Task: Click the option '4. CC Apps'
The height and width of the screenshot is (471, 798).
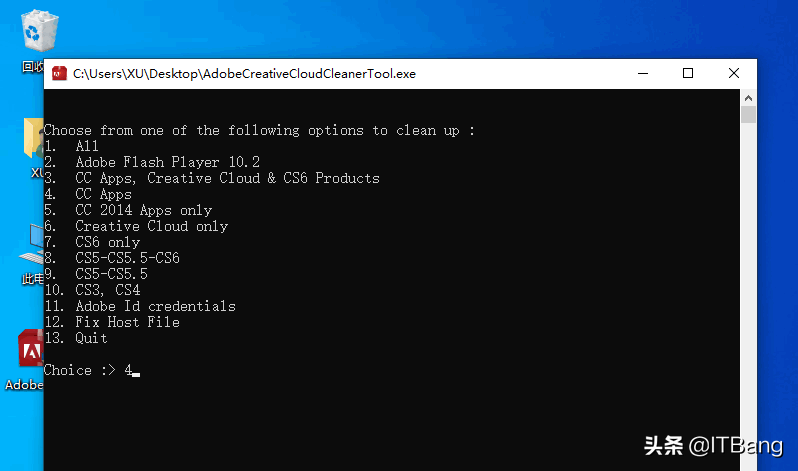Action: (x=88, y=195)
